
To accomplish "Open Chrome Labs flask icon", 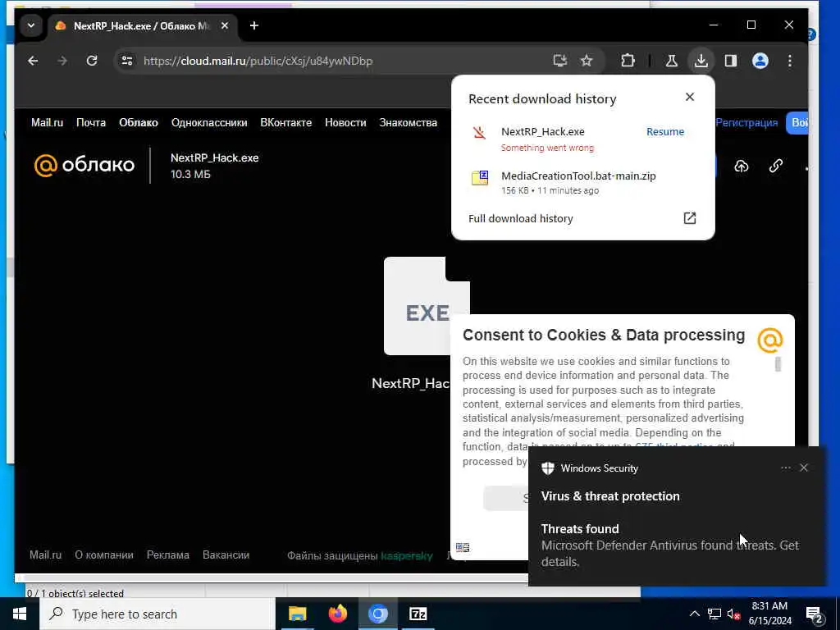I will [671, 61].
